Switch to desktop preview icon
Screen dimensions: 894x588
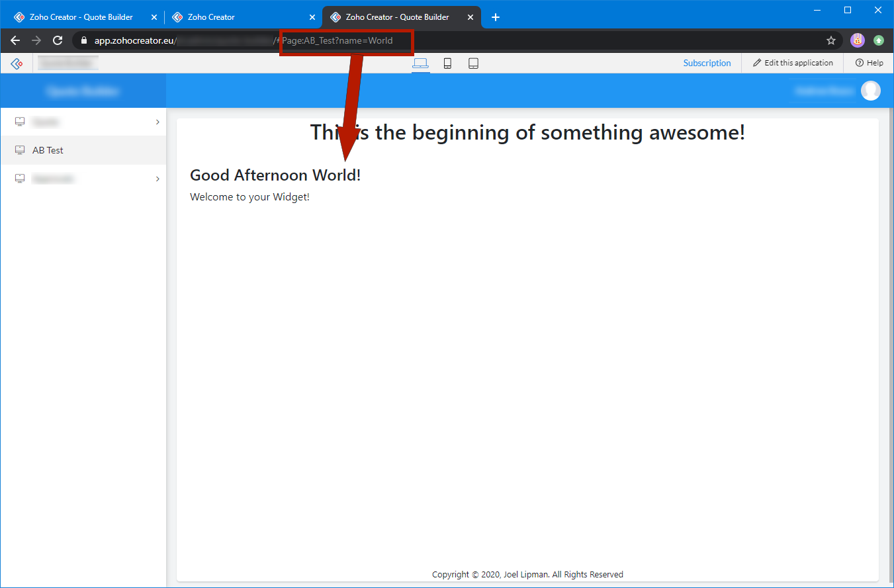tap(420, 63)
